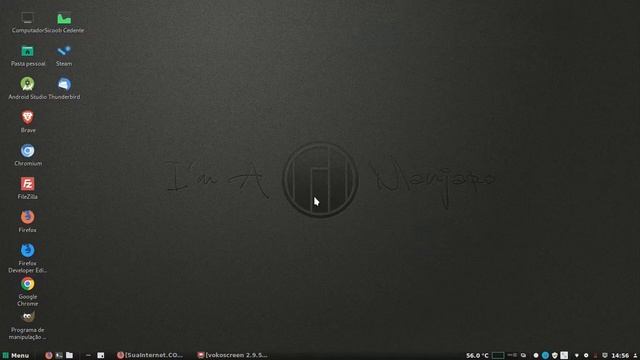Switch to the vokoscreen 2.9.5 taskbar window

233,356
